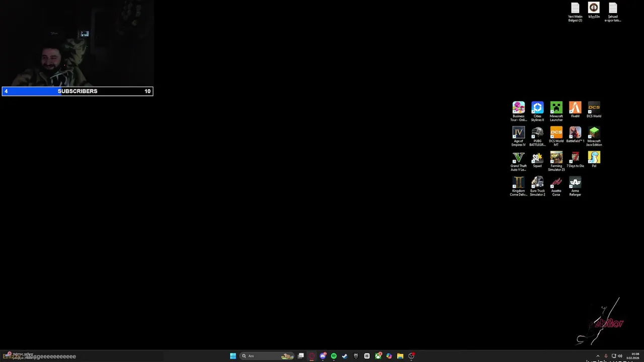This screenshot has width=644, height=362.
Task: Select the Yeni Metin Belgesi (3) file
Action: pos(575,12)
